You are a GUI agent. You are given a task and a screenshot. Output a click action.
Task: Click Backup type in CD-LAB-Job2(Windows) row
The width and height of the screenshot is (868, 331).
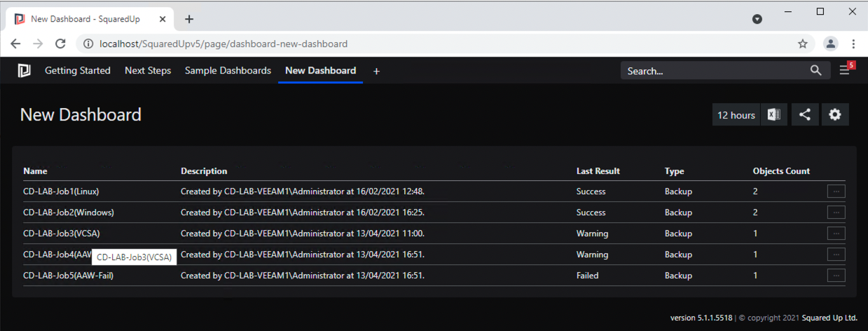click(x=678, y=212)
